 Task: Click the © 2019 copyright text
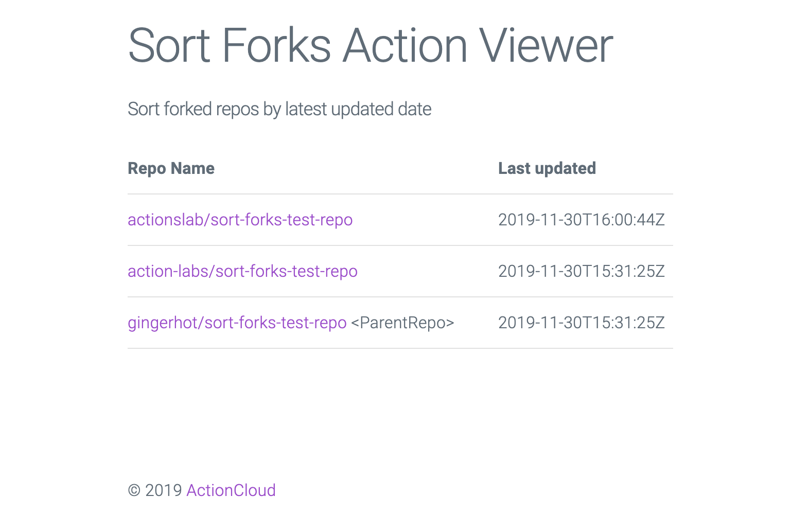point(155,490)
